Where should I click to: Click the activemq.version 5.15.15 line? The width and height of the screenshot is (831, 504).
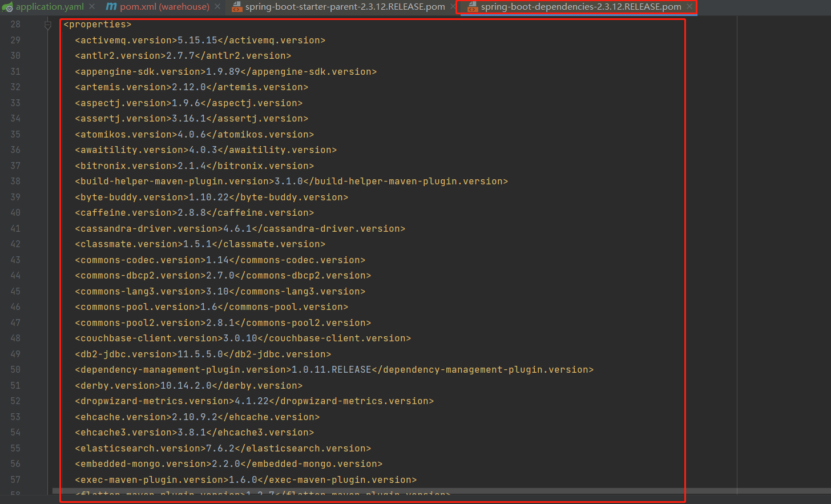(200, 41)
